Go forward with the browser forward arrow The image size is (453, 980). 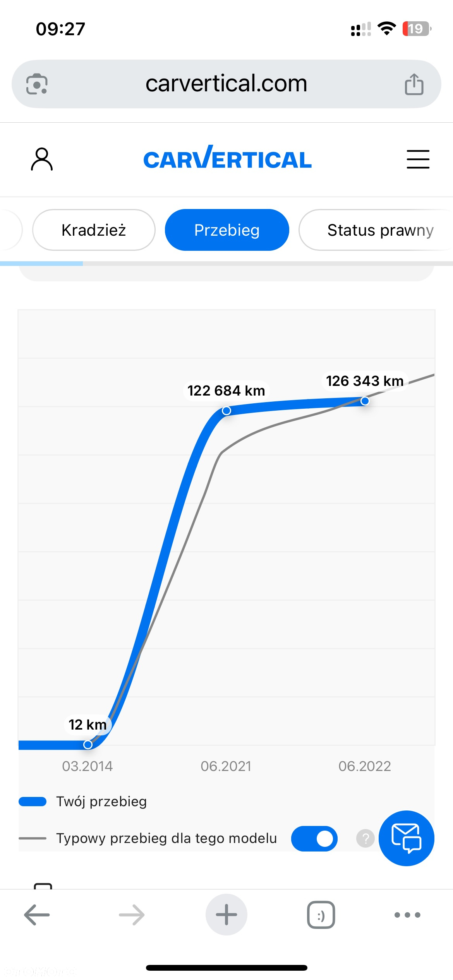[132, 915]
